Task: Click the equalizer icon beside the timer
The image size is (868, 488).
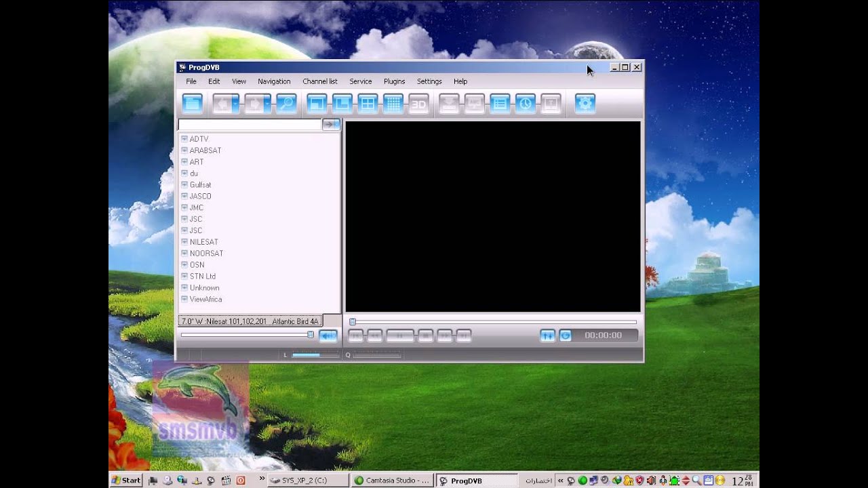Action: point(547,335)
